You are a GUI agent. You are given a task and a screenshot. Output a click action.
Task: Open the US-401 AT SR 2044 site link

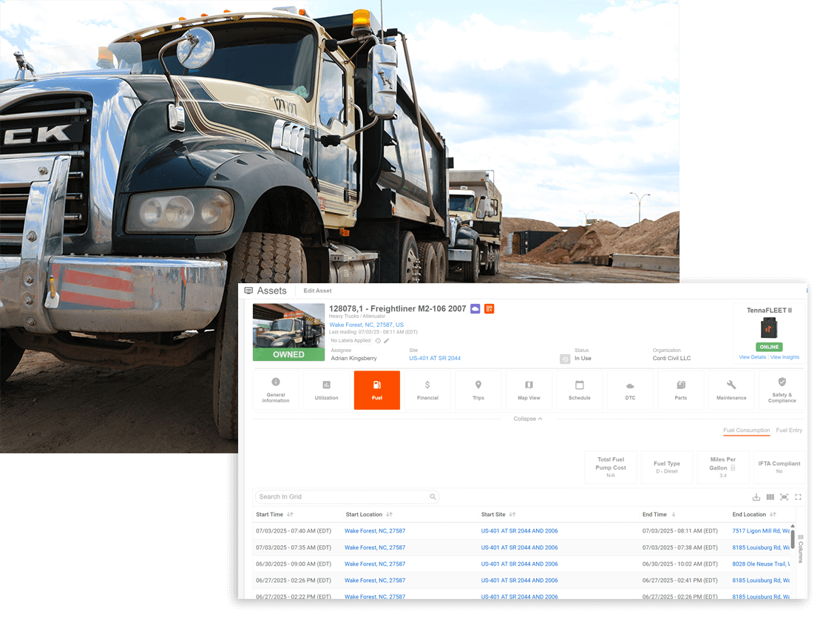[x=434, y=357]
